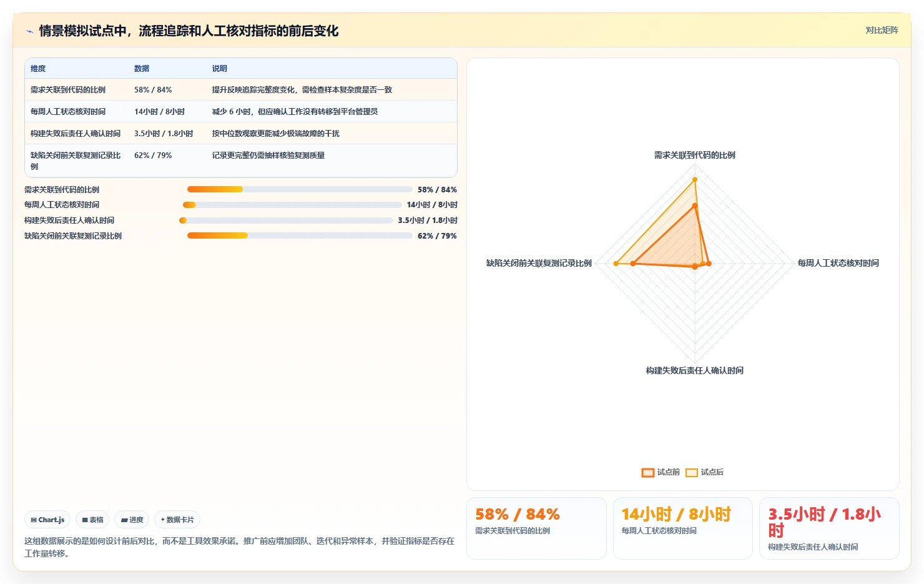Click radar axis label 缺陷关闭前关联复测记录比例
This screenshot has width=924, height=584.
click(539, 263)
